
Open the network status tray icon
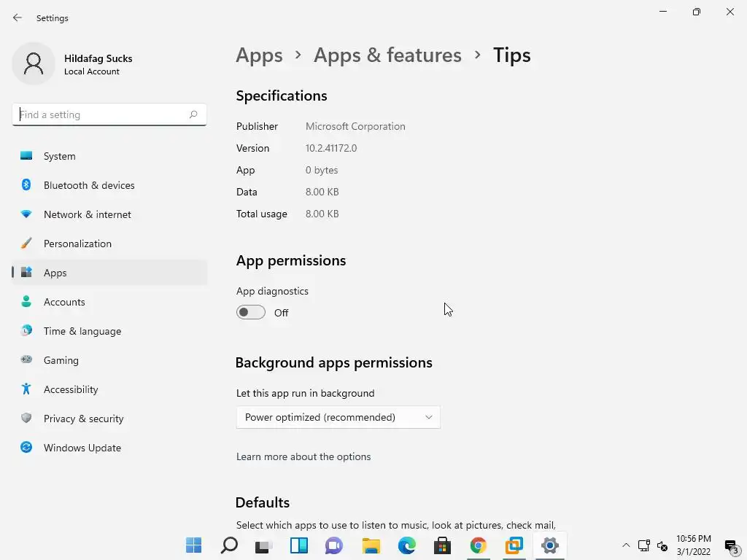pyautogui.click(x=644, y=545)
